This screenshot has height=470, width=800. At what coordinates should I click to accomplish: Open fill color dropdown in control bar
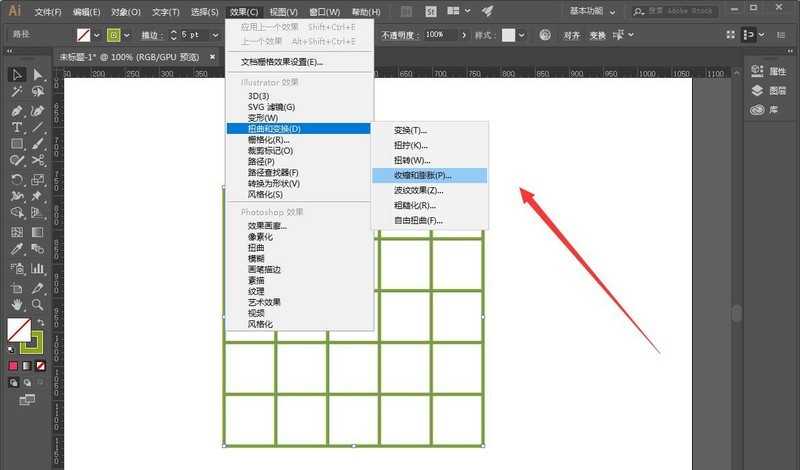click(x=97, y=35)
